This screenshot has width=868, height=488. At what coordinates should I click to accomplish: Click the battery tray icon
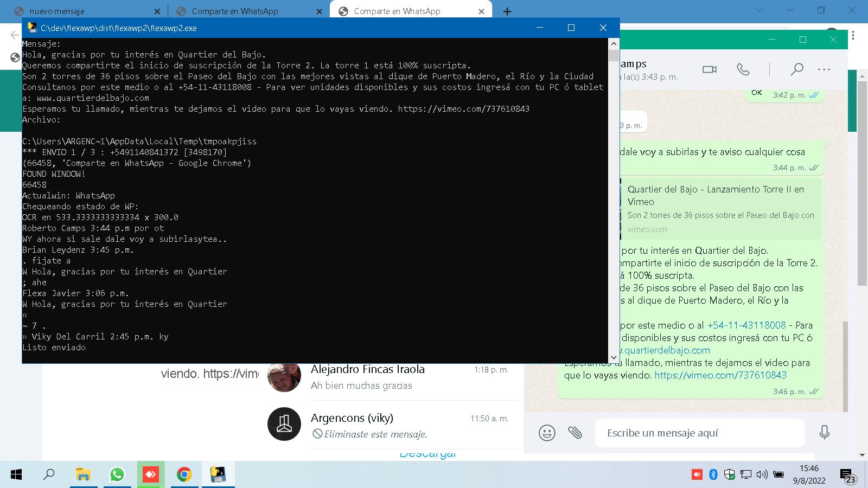click(778, 474)
